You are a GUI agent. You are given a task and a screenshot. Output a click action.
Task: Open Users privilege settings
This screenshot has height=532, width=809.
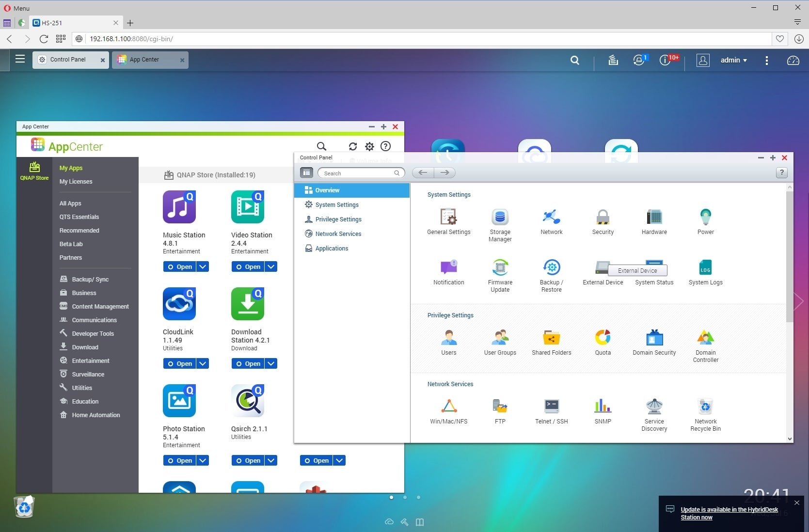448,338
